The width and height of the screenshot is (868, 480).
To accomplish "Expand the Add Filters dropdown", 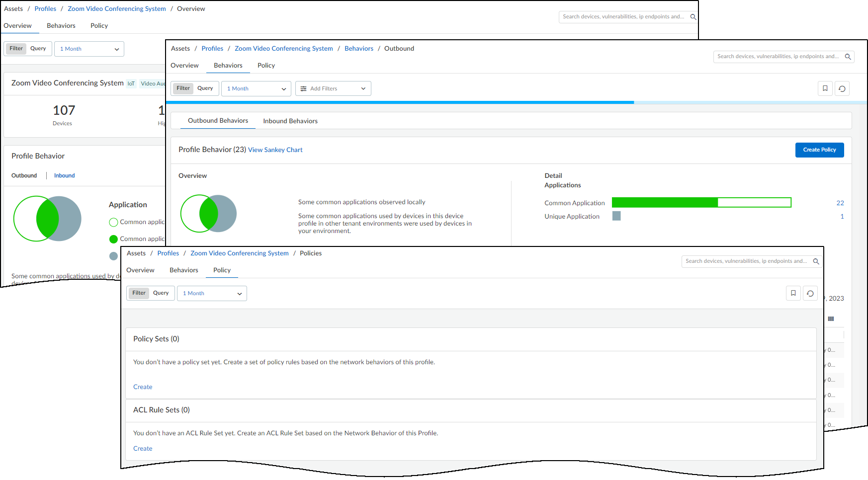I will 333,89.
